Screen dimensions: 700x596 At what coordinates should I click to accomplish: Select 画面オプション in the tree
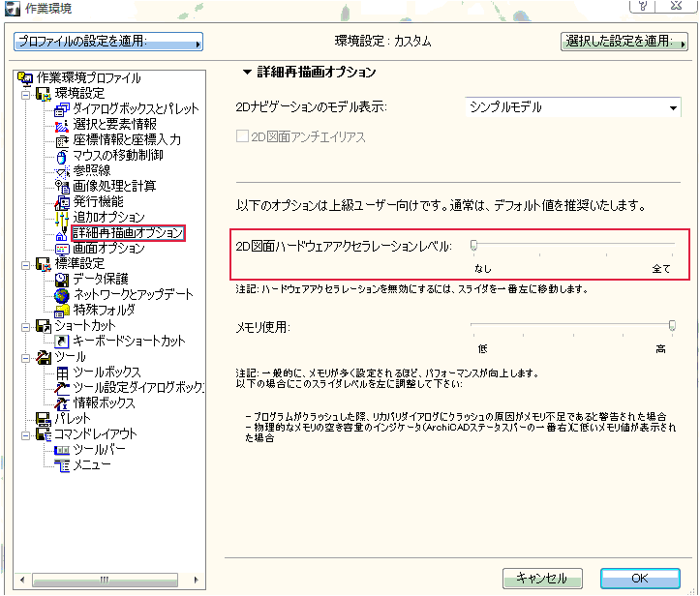pos(108,249)
